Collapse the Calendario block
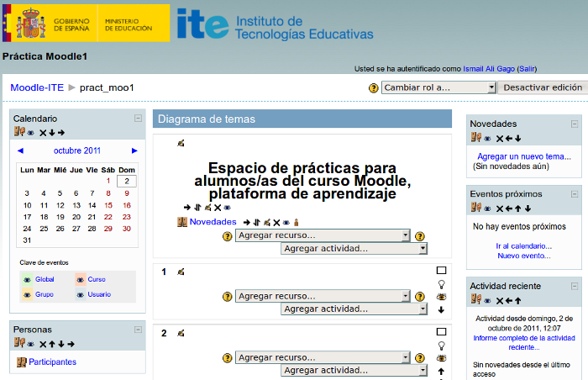Image resolution: width=588 pixels, height=380 pixels. coord(139,119)
